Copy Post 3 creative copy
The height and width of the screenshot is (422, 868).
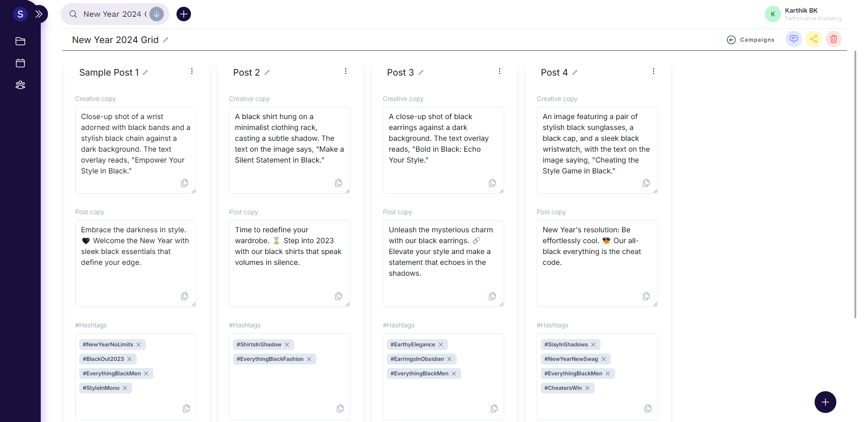(492, 183)
